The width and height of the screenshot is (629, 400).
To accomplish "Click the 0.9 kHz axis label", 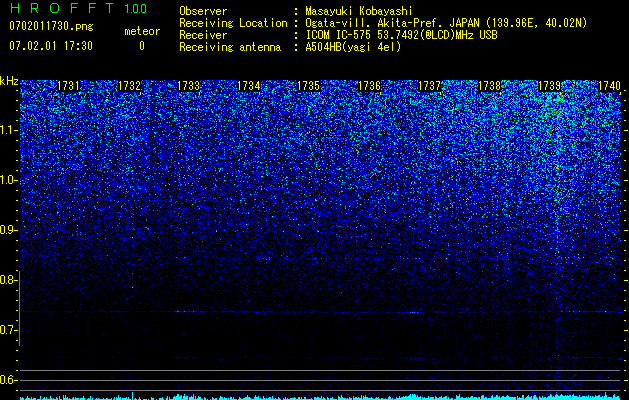I will (x=9, y=230).
